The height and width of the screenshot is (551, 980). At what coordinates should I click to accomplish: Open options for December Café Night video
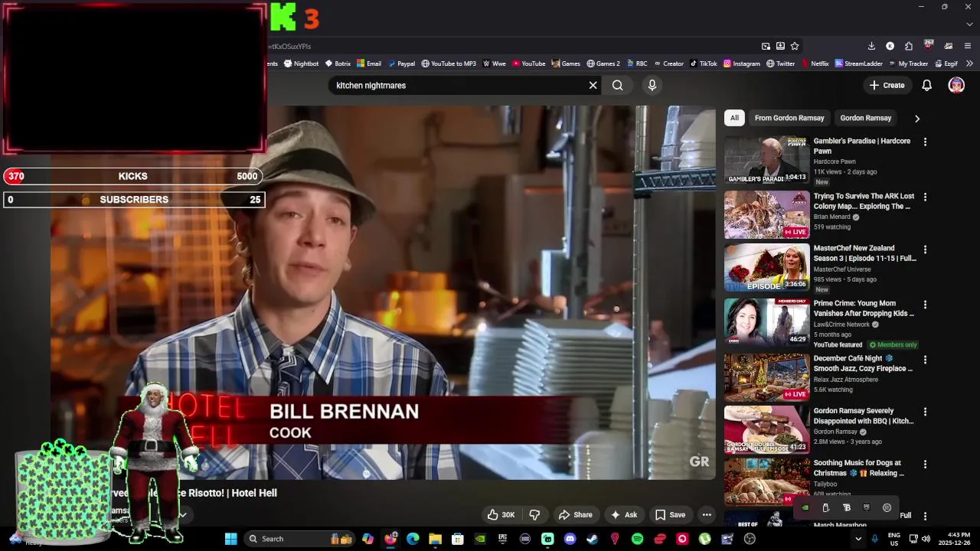pos(925,360)
